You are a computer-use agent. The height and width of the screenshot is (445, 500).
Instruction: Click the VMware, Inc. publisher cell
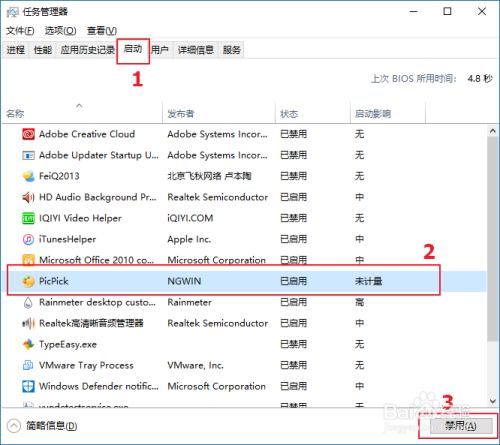tap(196, 365)
